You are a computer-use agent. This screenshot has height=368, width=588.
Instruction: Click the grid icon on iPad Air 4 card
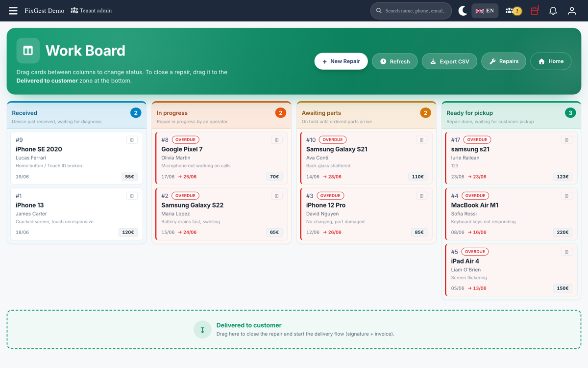(x=566, y=252)
